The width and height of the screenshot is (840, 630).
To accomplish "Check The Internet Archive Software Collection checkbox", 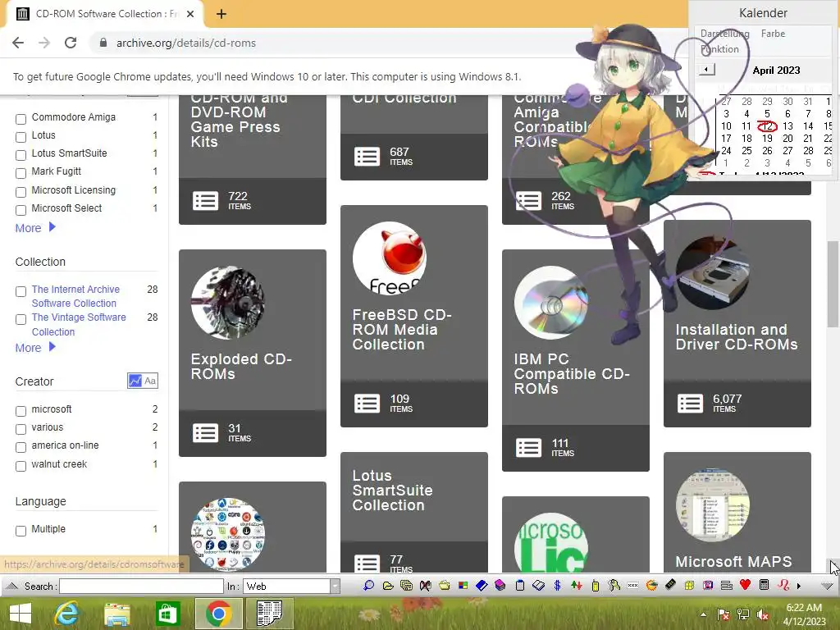I will (x=21, y=291).
